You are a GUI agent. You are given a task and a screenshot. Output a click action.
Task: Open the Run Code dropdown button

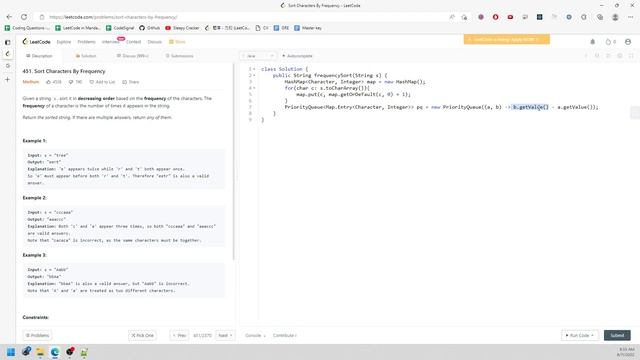[x=580, y=336]
